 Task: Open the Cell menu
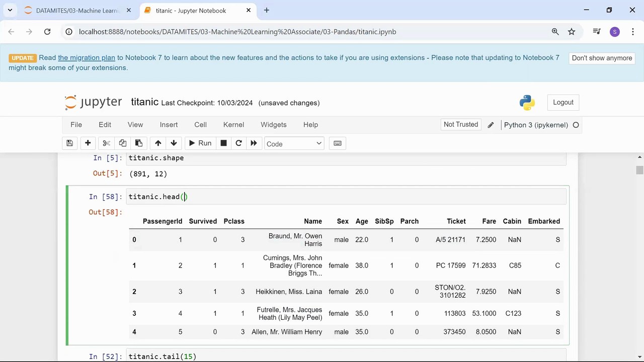click(200, 125)
